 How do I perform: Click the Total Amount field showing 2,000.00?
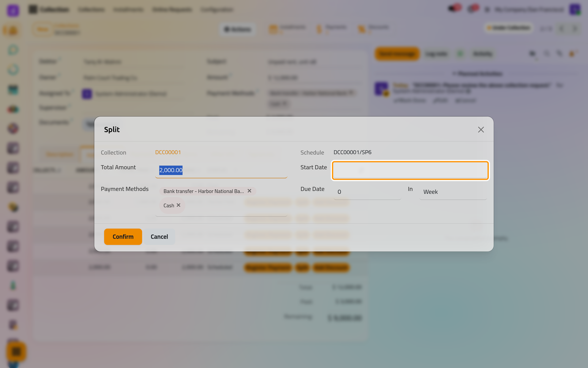point(221,170)
